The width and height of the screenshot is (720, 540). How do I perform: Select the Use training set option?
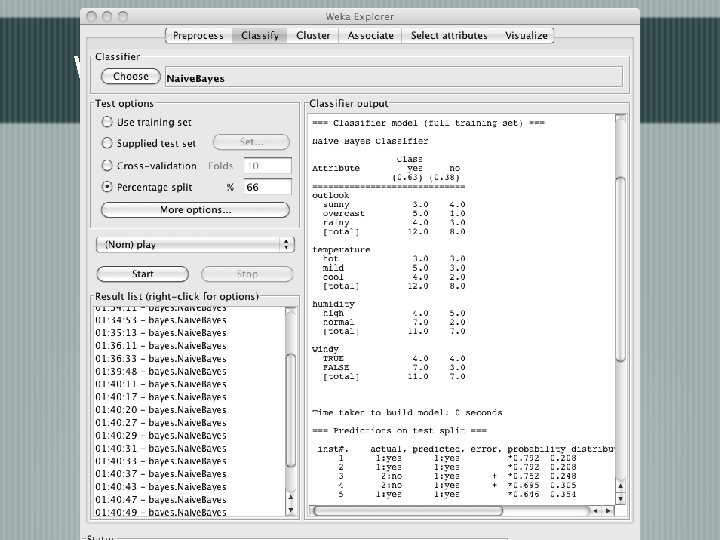[107, 122]
